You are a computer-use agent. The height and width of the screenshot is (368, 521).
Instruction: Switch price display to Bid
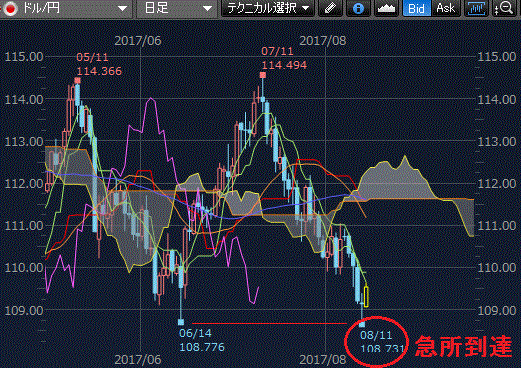(x=417, y=8)
